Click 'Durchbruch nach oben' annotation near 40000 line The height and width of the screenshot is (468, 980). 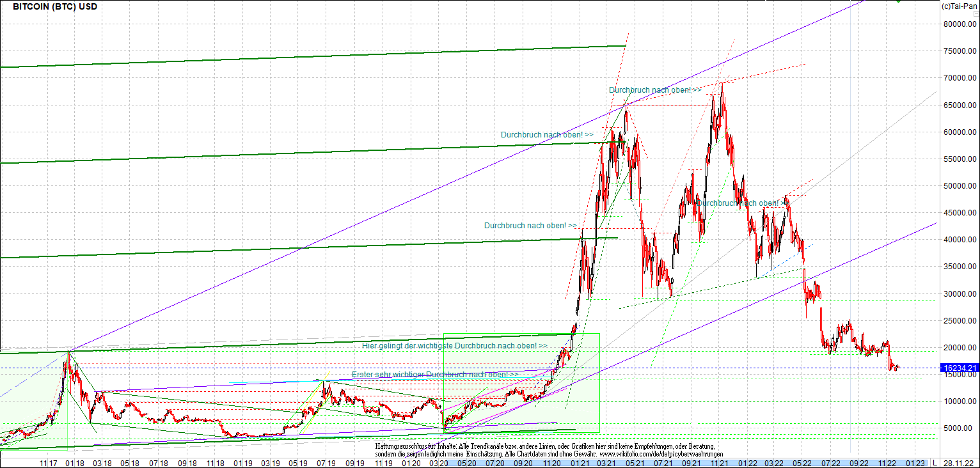coord(530,226)
